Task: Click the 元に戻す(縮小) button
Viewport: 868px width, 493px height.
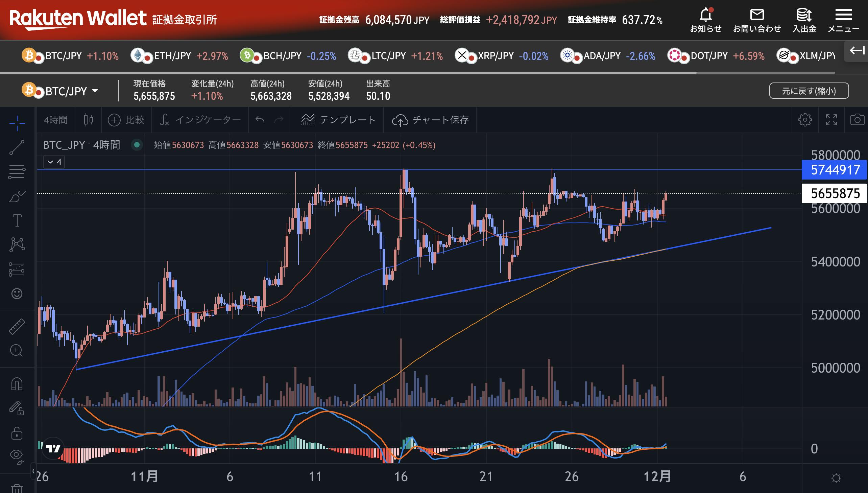Action: pos(809,91)
